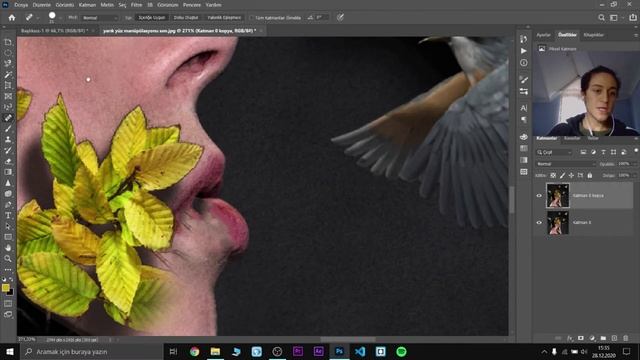Click the Home icon in options bar
Image resolution: width=640 pixels, height=360 pixels.
click(12, 18)
